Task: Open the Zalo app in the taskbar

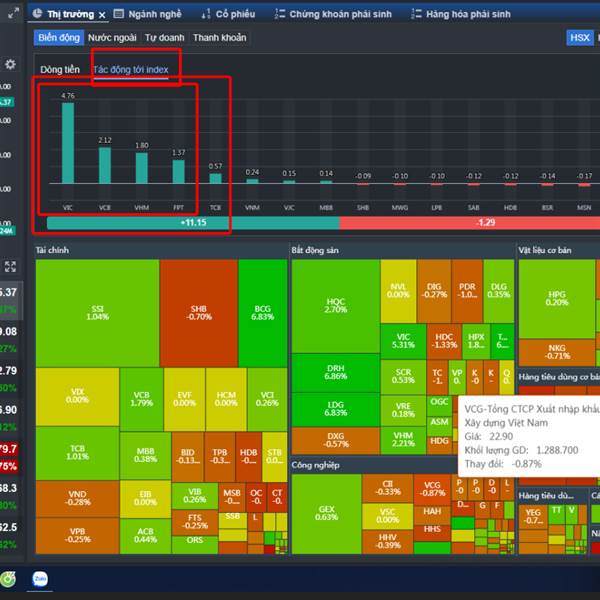Action: 40,579
